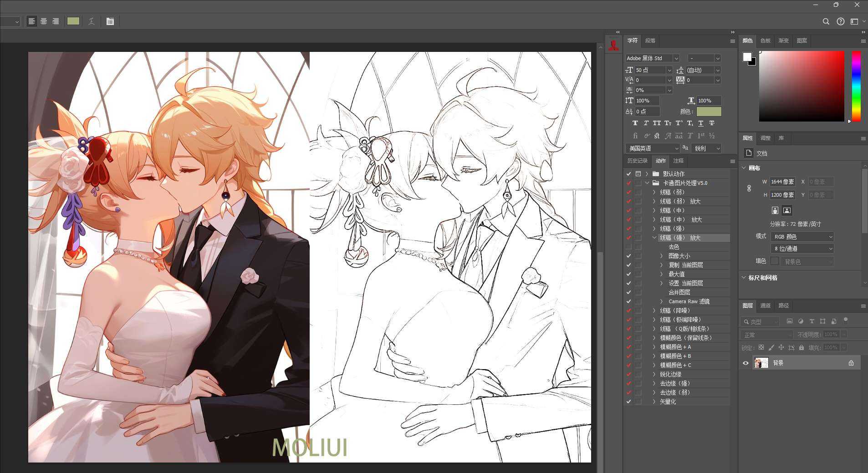This screenshot has width=868, height=473.
Task: Set canvas orientation to portrait
Action: click(775, 210)
